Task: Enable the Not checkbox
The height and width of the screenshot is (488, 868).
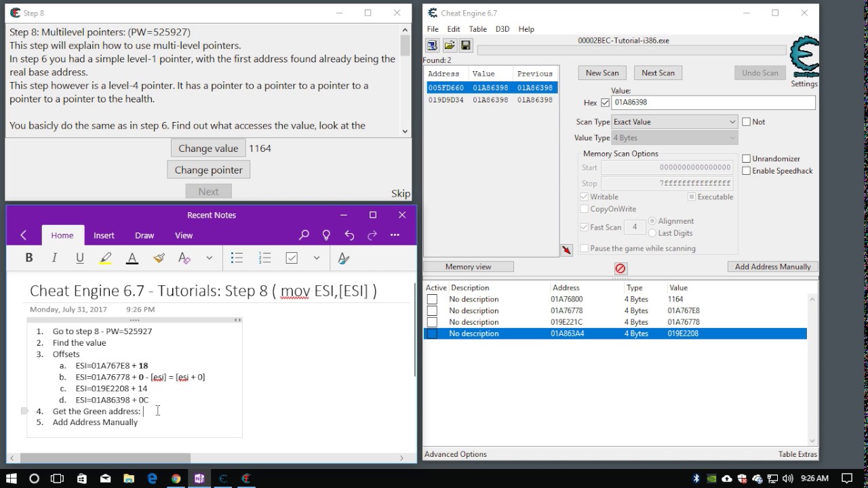Action: pyautogui.click(x=747, y=122)
